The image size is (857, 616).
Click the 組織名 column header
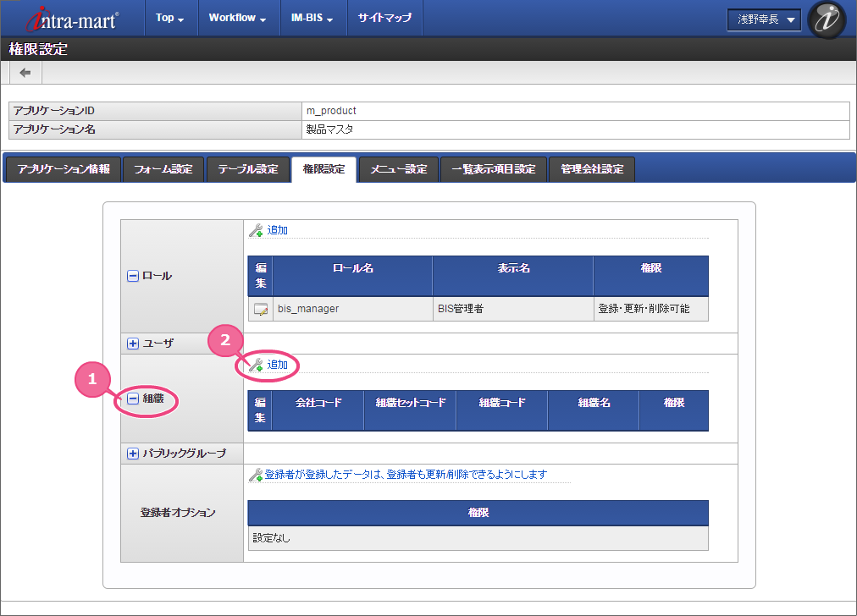point(594,410)
